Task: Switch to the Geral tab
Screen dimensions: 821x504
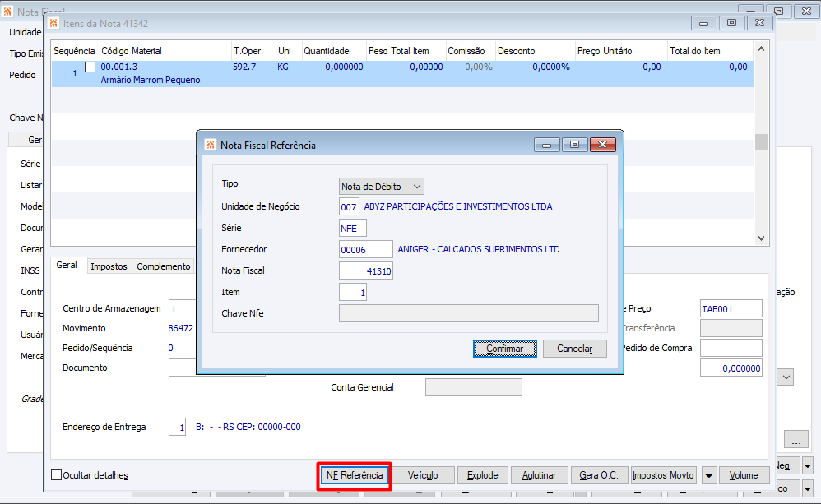Action: pyautogui.click(x=67, y=266)
